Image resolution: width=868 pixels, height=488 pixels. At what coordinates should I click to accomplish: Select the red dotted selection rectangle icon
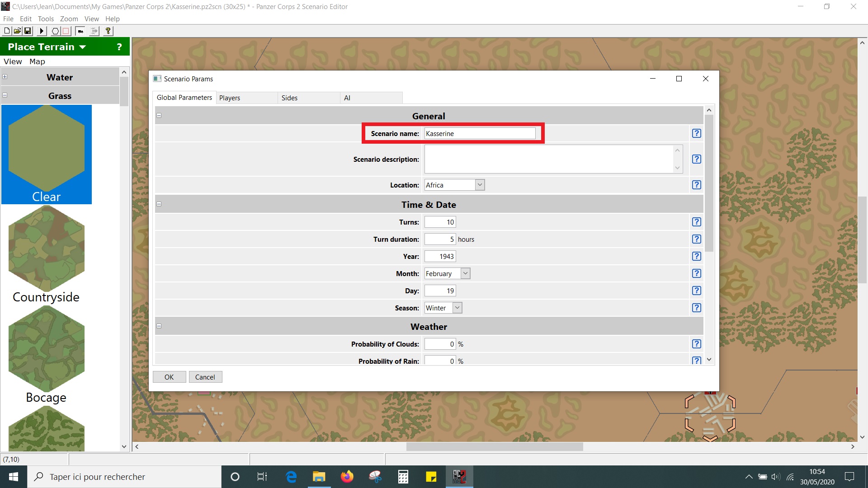point(66,31)
